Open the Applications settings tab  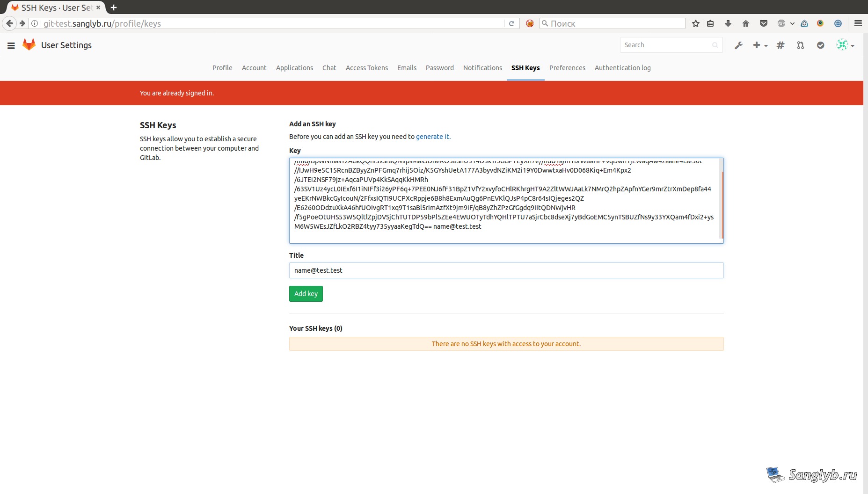(x=294, y=68)
